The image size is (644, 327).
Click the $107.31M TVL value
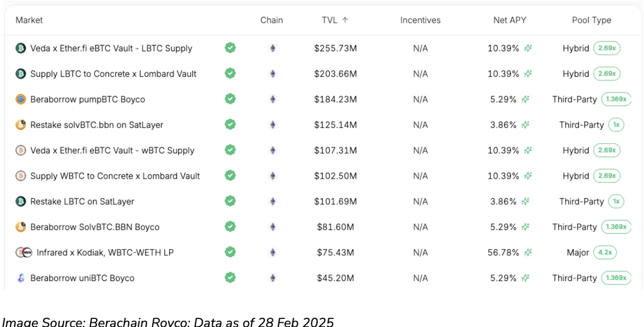pyautogui.click(x=335, y=151)
